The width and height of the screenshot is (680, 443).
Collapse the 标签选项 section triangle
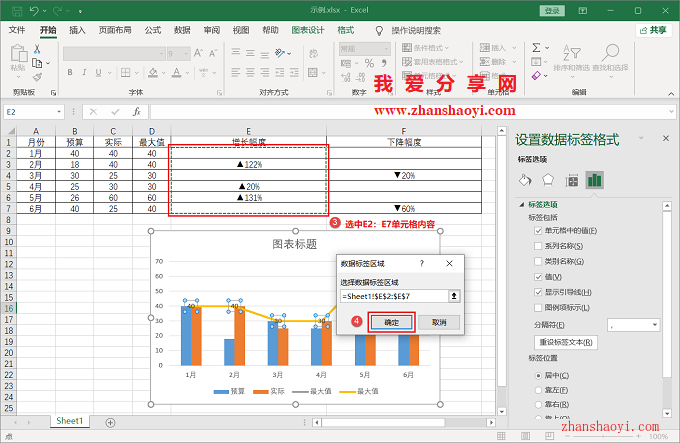click(522, 205)
